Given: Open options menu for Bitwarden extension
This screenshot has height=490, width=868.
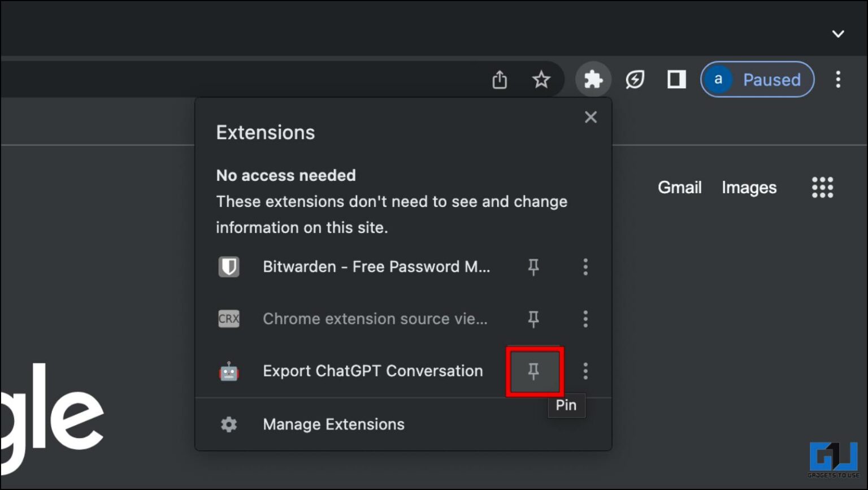Looking at the screenshot, I should [x=585, y=267].
